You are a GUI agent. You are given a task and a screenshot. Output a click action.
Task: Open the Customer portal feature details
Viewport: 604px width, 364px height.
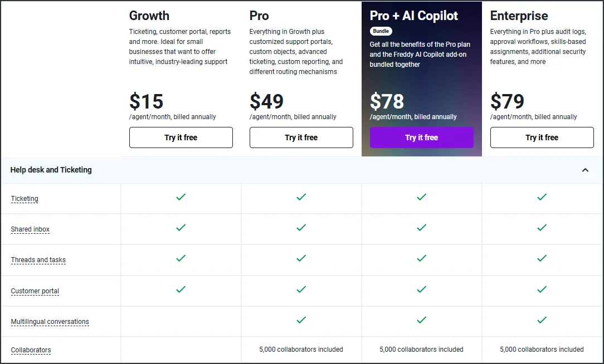[35, 291]
